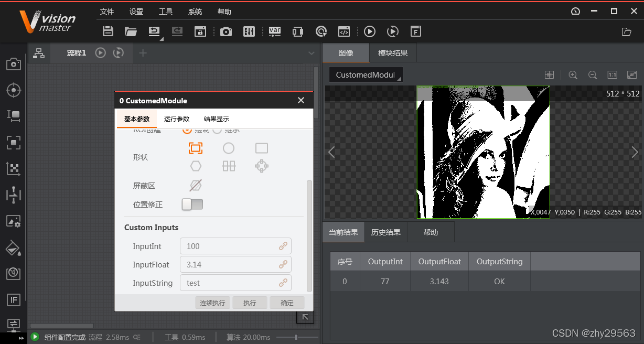The image size is (644, 344).
Task: Redo the action in the toolbar
Action: click(177, 31)
